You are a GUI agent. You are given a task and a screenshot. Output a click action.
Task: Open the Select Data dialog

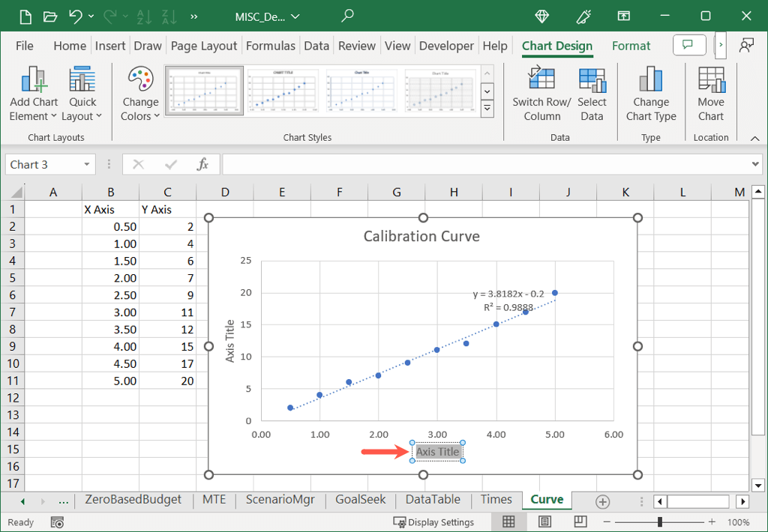(592, 81)
